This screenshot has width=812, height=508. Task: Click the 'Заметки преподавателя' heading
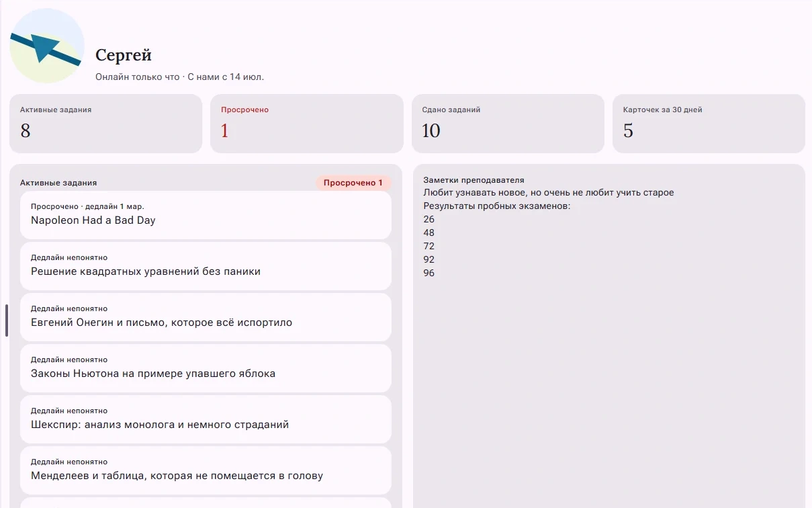click(x=473, y=180)
